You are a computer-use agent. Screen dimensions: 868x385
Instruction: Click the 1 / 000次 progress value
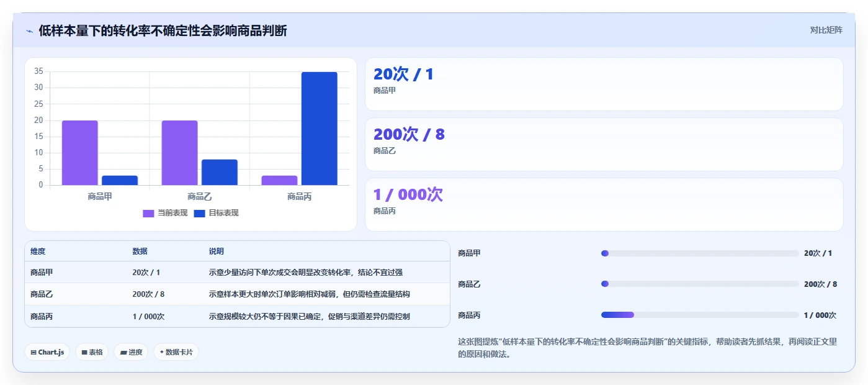(820, 315)
